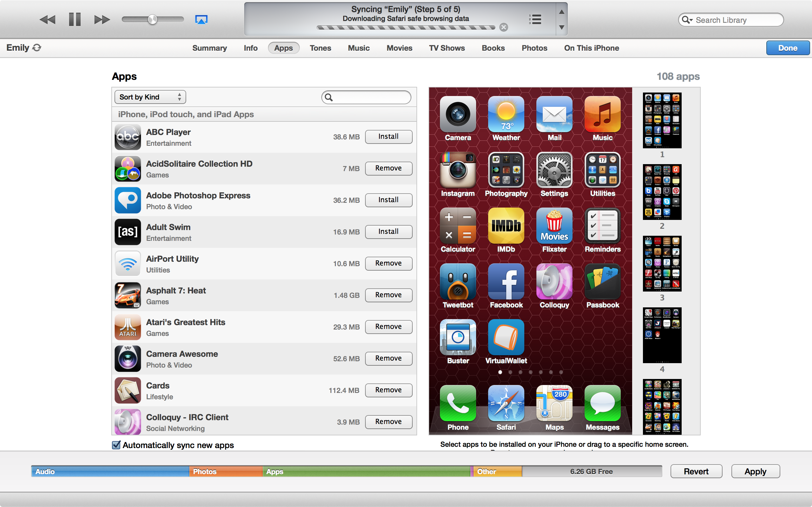Click Remove button for Asphalt 7 Heat
This screenshot has width=812, height=507.
tap(388, 294)
